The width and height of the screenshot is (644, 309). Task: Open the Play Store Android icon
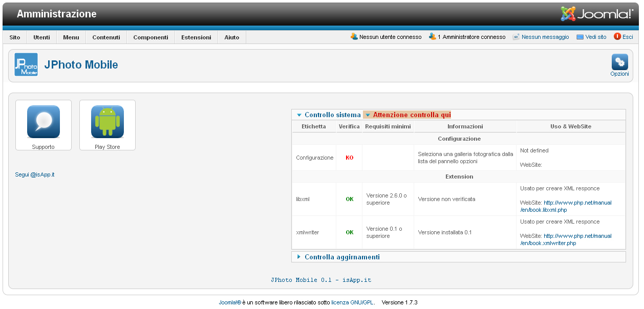108,122
